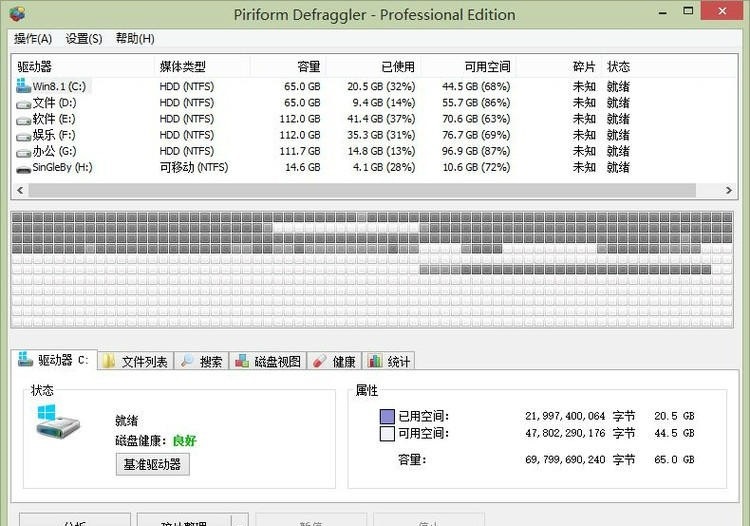This screenshot has height=526, width=750.
Task: Click the drive icon beside 软件 (E:)
Action: 23,120
